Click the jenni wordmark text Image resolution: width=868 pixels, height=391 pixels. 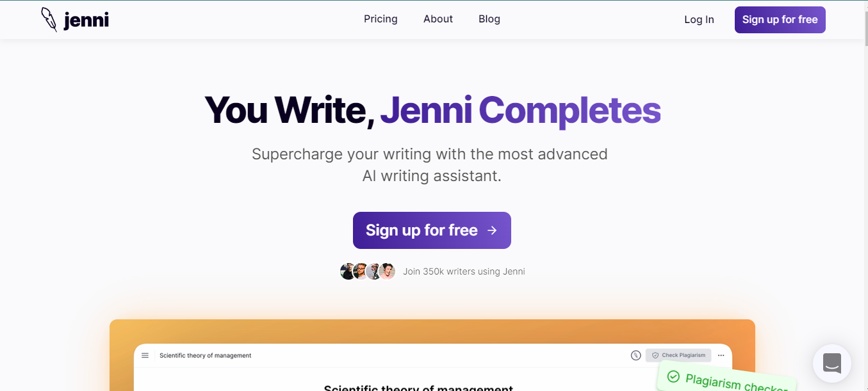(x=86, y=20)
